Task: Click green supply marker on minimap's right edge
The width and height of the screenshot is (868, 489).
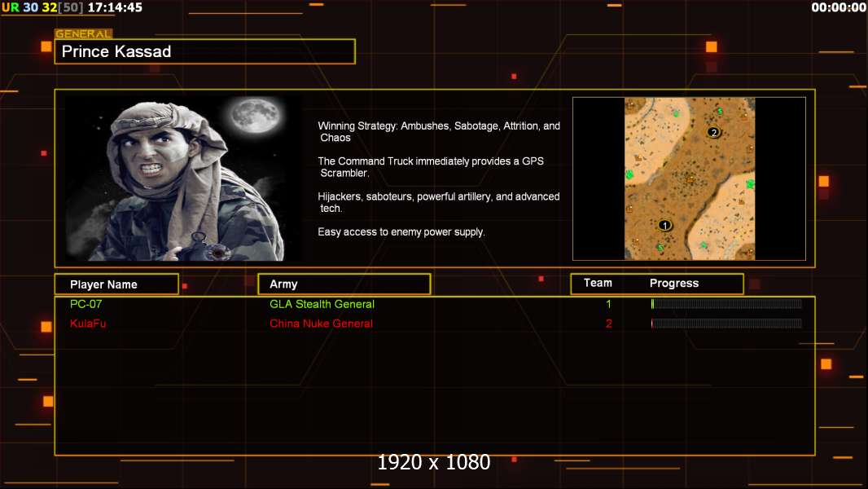Action: click(750, 184)
